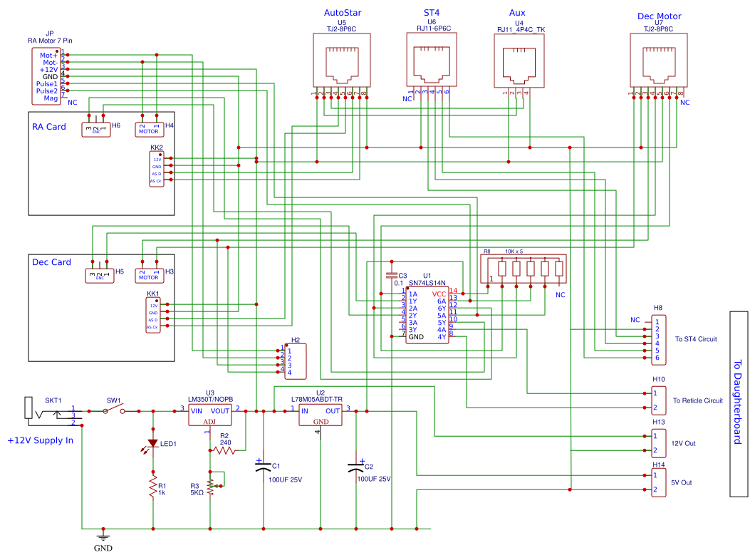Select the H8 six-pin header
Image resolution: width=755 pixels, height=560 pixels.
point(659,340)
